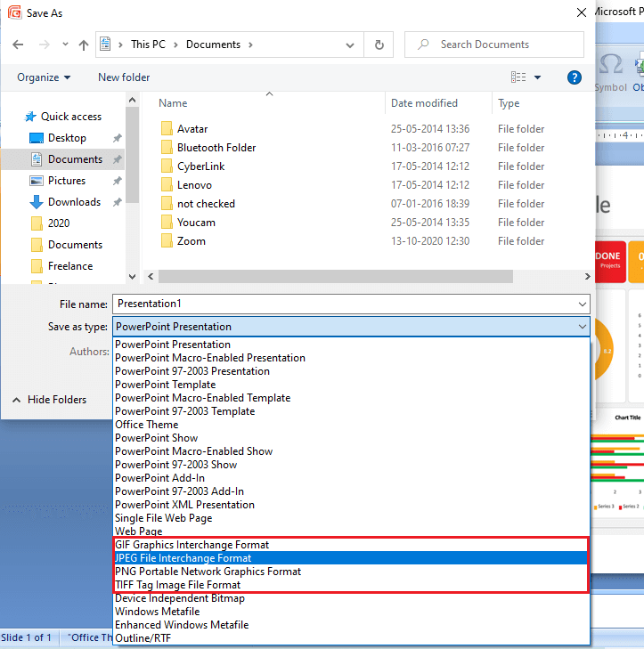
Task: Choose GIF Graphics Interchange Format
Action: coord(351,545)
